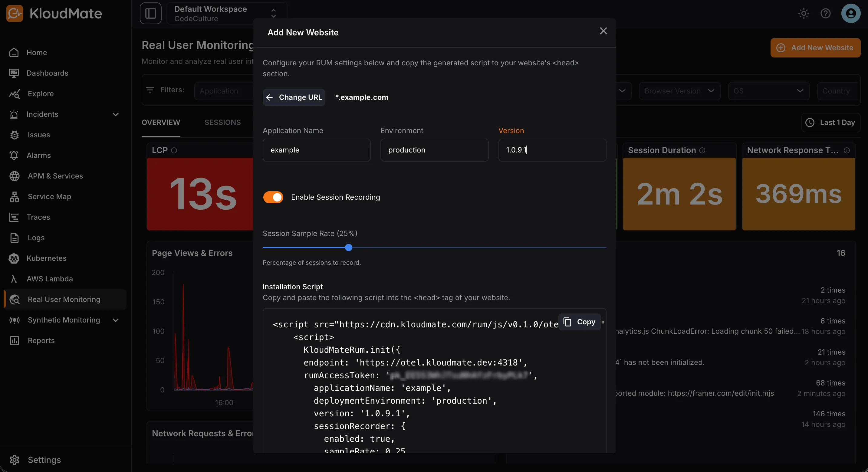This screenshot has height=472, width=868.
Task: Click the Reports chart icon
Action: [14, 340]
